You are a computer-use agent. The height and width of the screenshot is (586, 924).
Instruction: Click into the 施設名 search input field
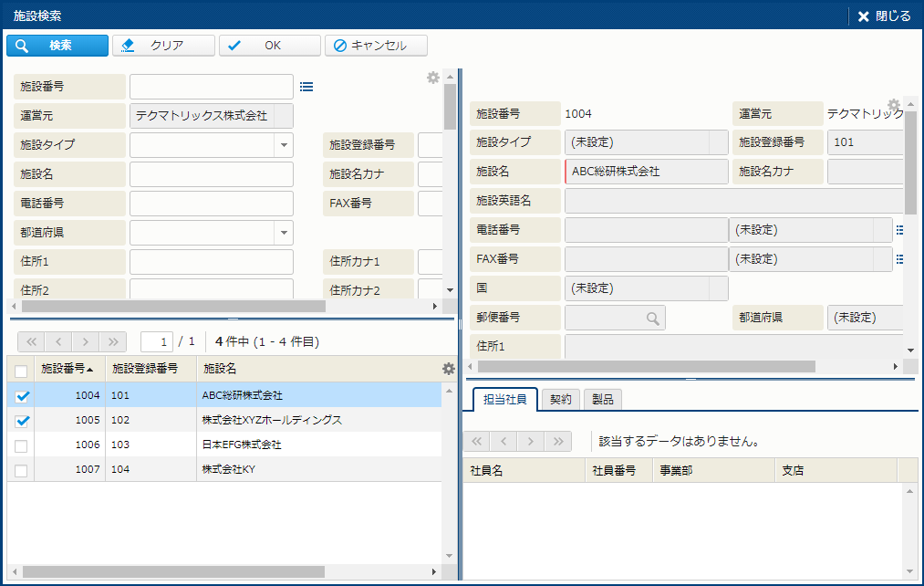[x=212, y=174]
